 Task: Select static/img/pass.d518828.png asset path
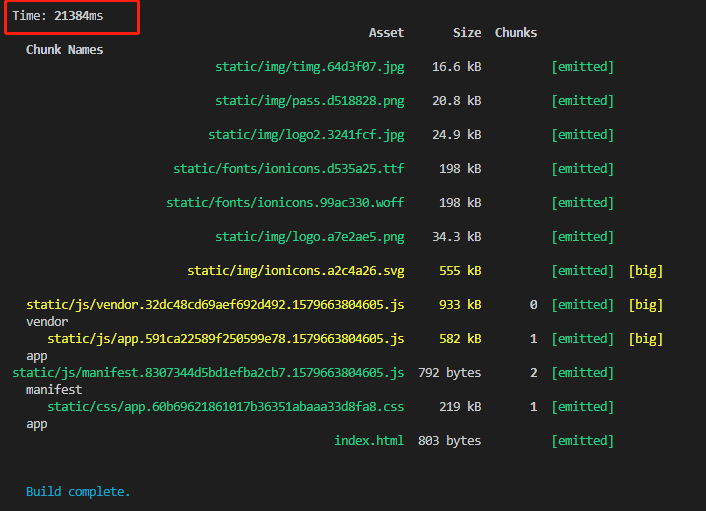click(x=310, y=101)
